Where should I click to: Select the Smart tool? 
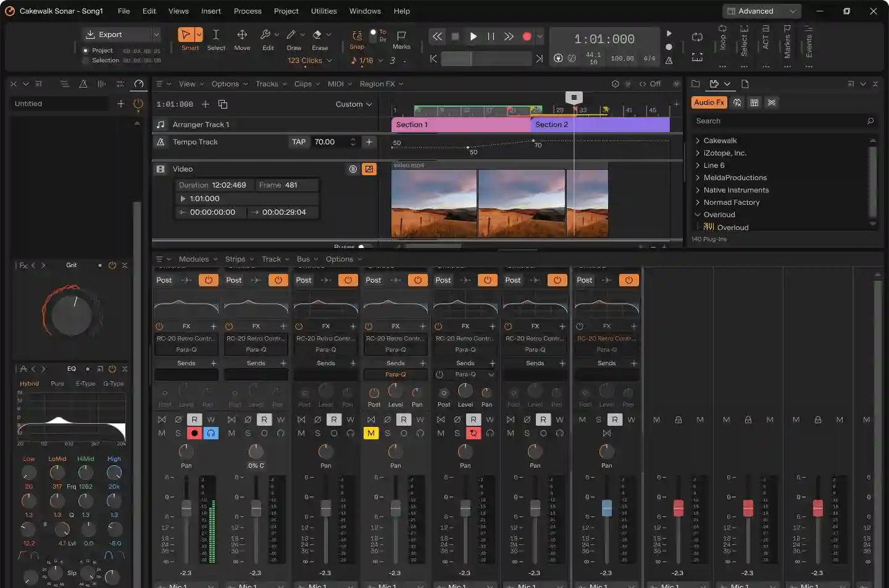point(185,35)
